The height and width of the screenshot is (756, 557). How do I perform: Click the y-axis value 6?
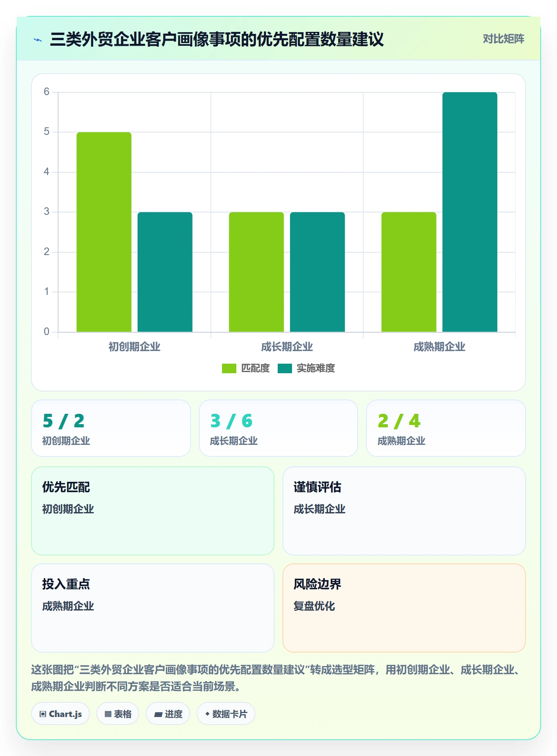point(47,92)
